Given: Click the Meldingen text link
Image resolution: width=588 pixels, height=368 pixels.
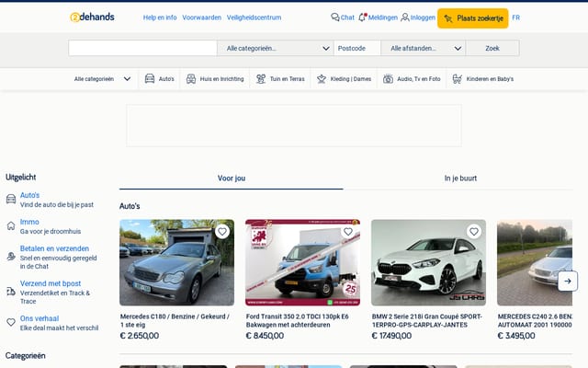Looking at the screenshot, I should point(382,17).
